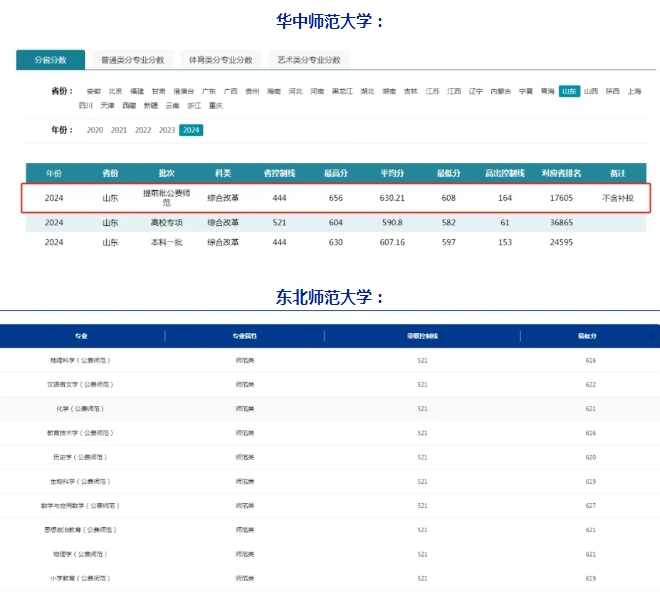Screen dimensions: 660x605
Task: Select region 港澳台
Action: [184, 91]
